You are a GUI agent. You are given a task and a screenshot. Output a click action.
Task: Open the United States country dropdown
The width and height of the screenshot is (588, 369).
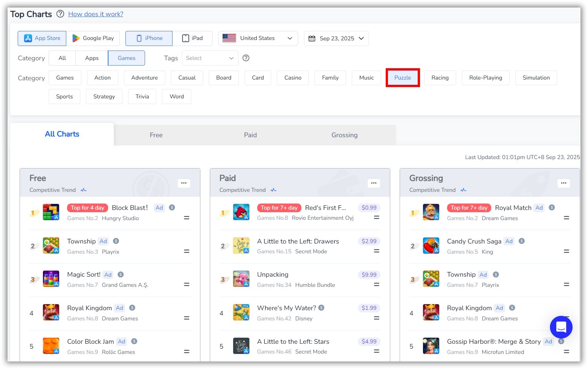258,38
